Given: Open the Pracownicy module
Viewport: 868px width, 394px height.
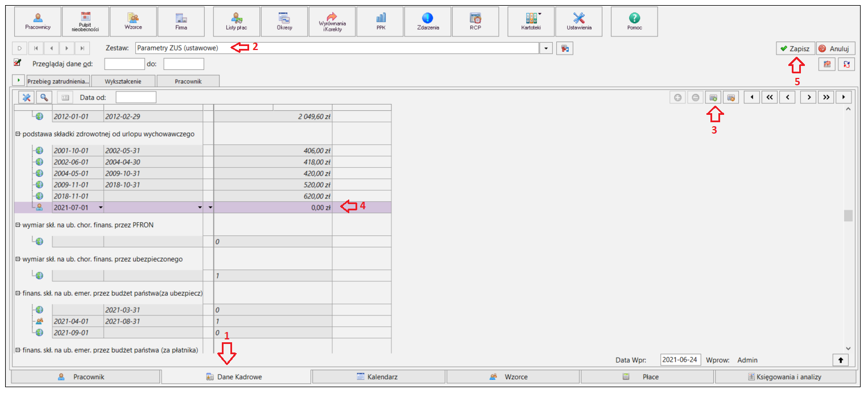Looking at the screenshot, I should pos(38,22).
